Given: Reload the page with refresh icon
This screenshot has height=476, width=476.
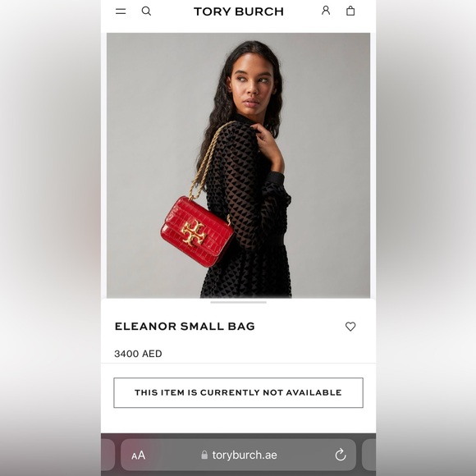Looking at the screenshot, I should point(341,455).
